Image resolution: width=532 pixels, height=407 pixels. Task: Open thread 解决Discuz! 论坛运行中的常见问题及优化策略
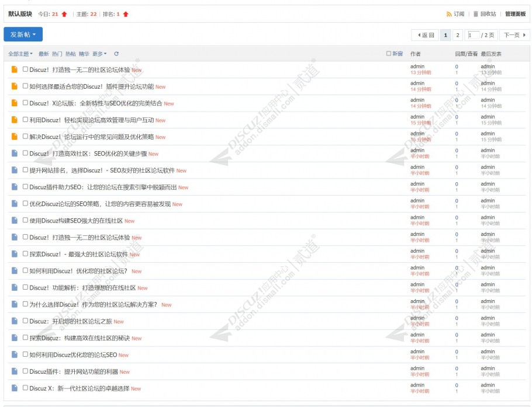[x=92, y=137]
